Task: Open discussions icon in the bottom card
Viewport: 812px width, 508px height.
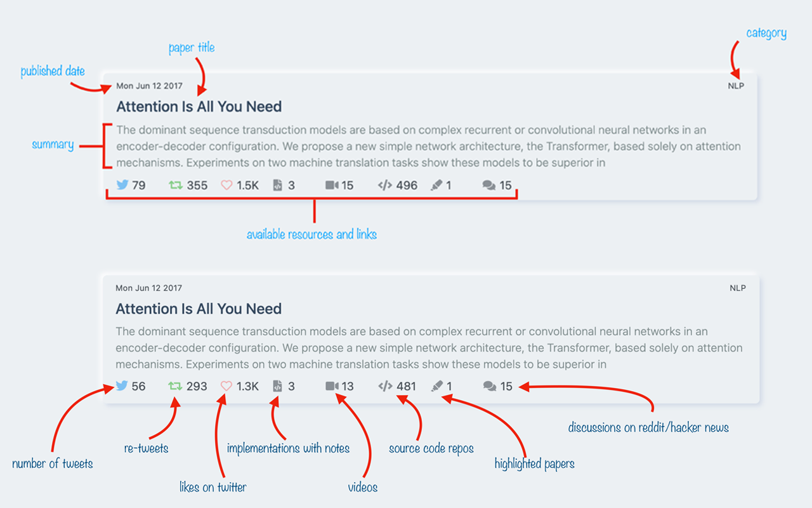Action: coord(489,386)
